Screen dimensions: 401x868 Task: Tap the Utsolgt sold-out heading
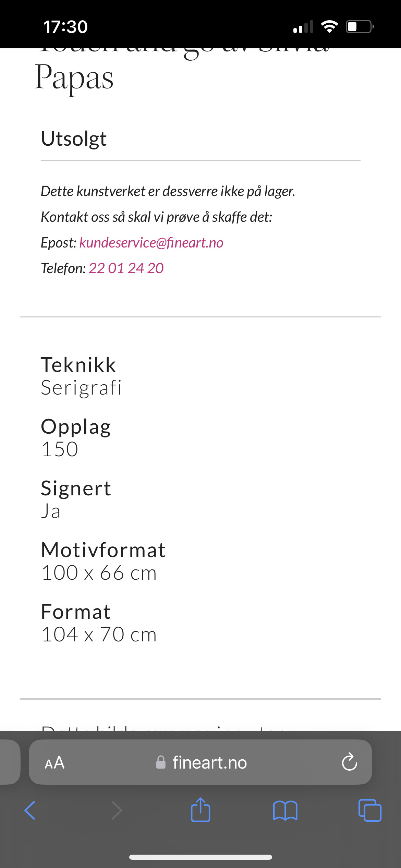tap(74, 139)
